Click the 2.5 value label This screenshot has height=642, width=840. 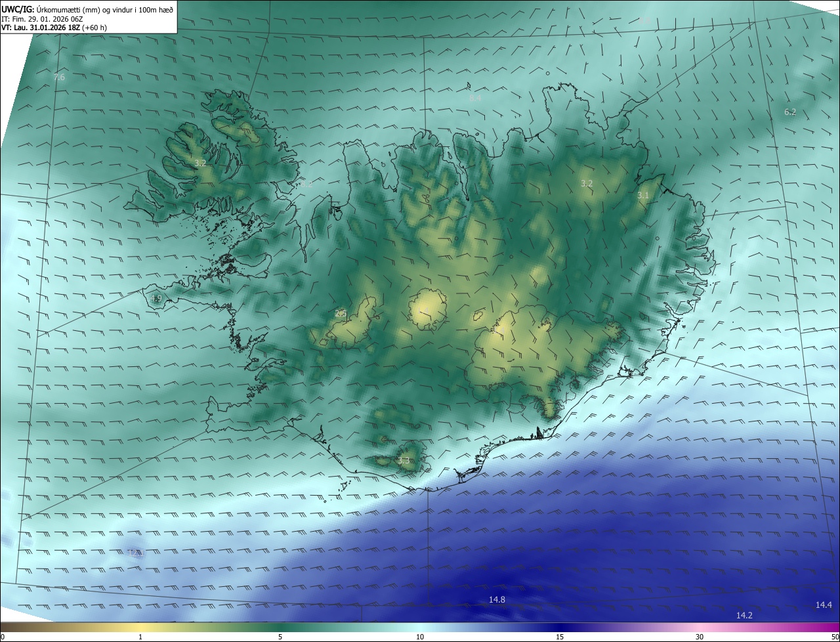(x=340, y=314)
